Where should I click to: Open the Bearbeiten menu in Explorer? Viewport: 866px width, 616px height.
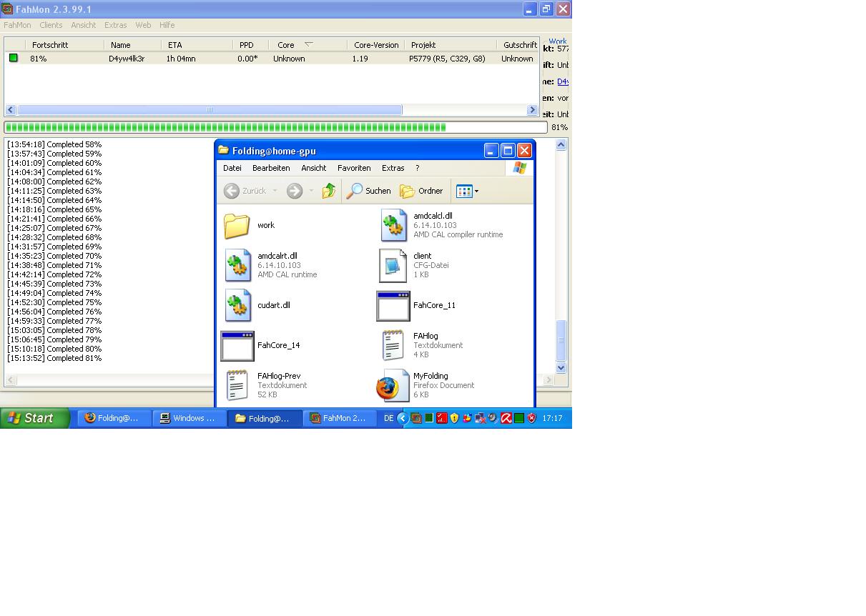[271, 168]
